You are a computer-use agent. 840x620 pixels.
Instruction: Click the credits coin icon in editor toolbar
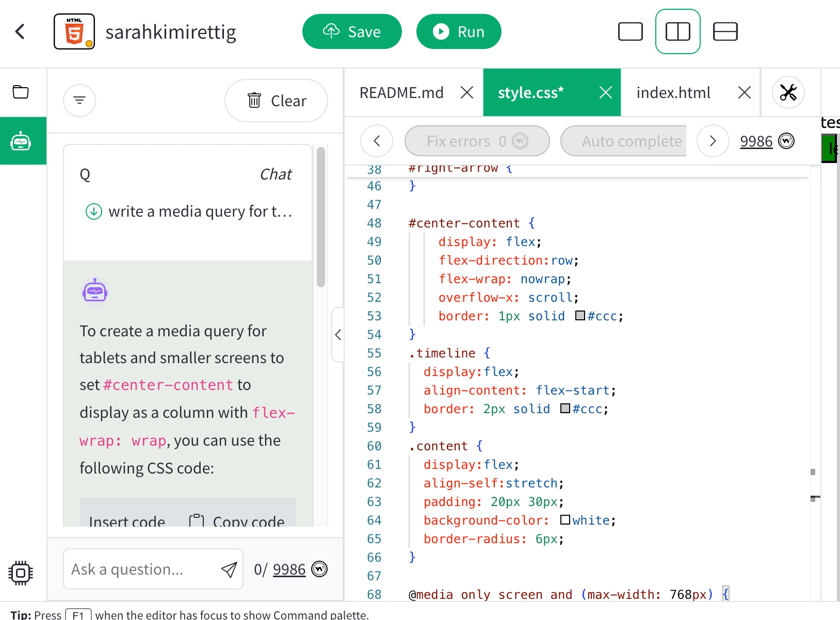[x=786, y=141]
